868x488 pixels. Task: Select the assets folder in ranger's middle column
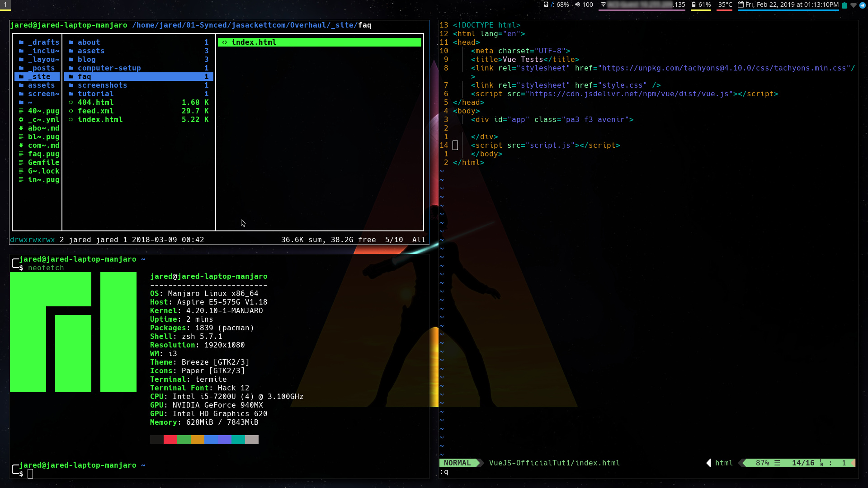pos(138,51)
